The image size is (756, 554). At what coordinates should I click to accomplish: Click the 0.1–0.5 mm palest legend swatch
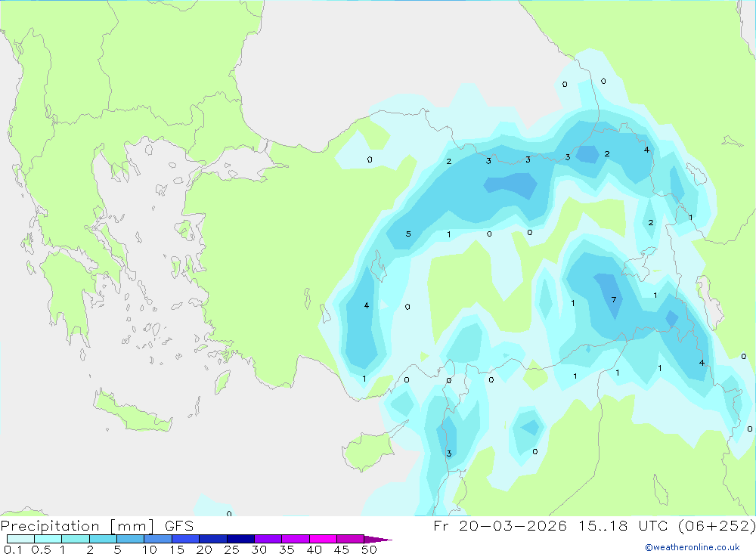[x=20, y=539]
